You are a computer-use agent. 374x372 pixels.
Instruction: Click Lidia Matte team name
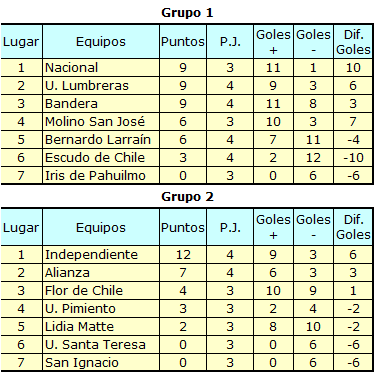79,327
